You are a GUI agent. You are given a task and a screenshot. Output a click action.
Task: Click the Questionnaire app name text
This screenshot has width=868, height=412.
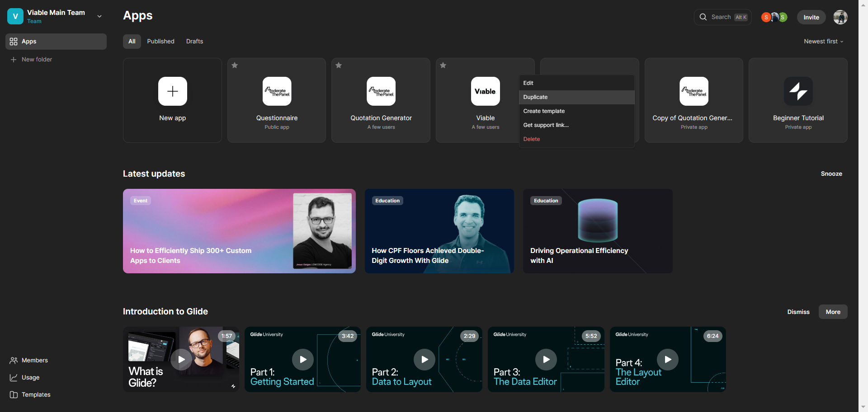pyautogui.click(x=277, y=118)
